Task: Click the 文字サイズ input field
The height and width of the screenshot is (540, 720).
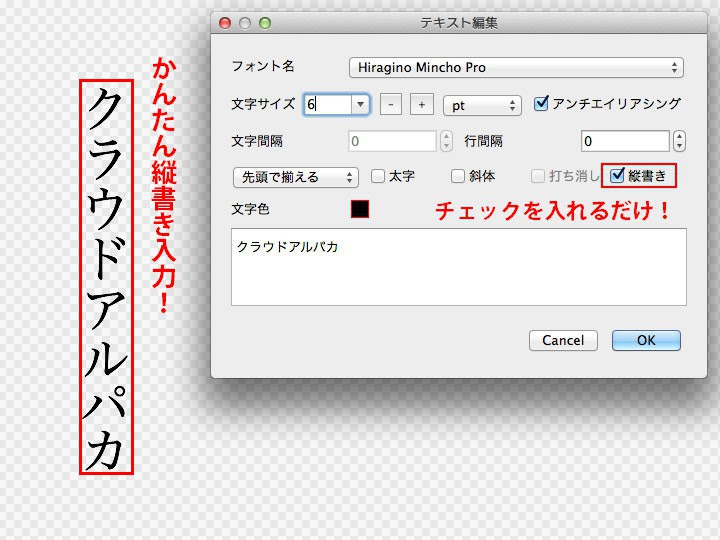Action: tap(328, 105)
